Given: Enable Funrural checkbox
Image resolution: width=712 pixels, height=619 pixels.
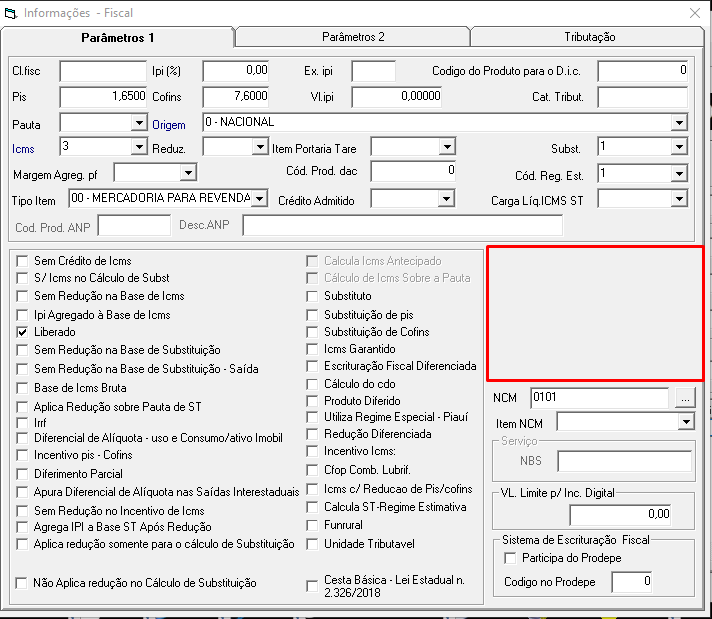Looking at the screenshot, I should 312,525.
